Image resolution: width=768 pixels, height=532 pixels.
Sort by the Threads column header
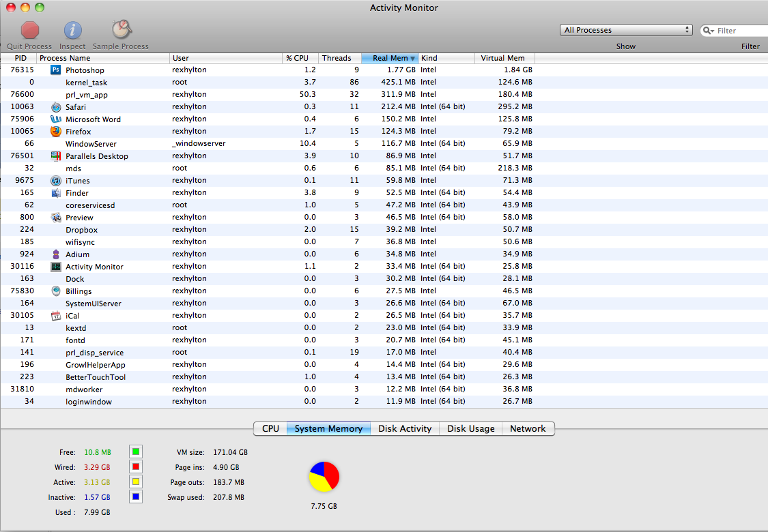coord(340,58)
